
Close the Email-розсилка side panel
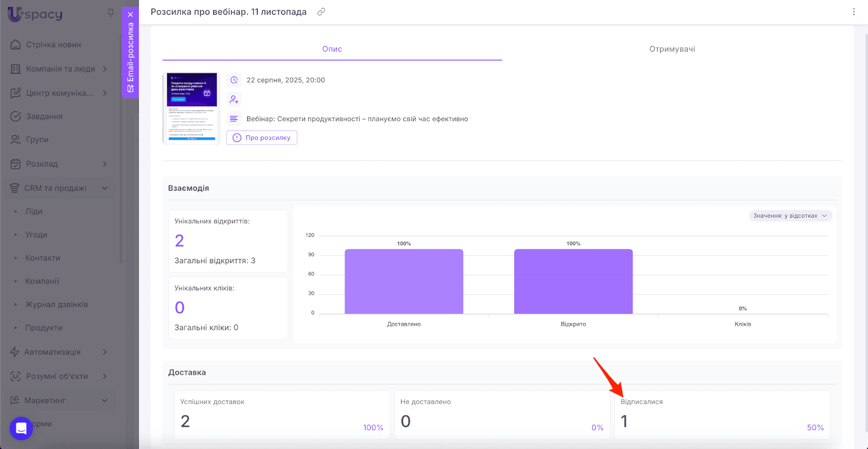point(130,15)
